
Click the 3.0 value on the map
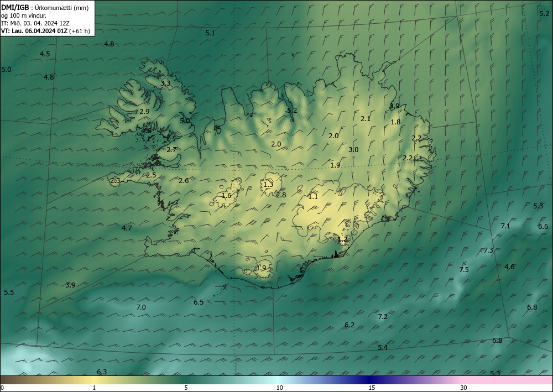pos(353,149)
